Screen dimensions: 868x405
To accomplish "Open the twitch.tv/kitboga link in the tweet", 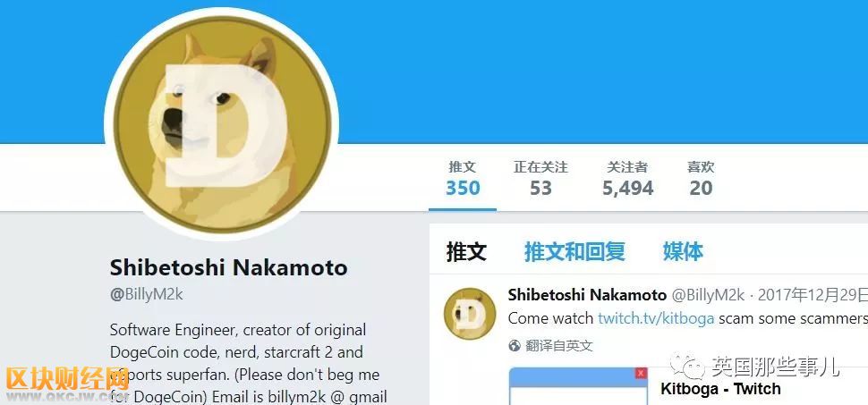I will coord(656,319).
